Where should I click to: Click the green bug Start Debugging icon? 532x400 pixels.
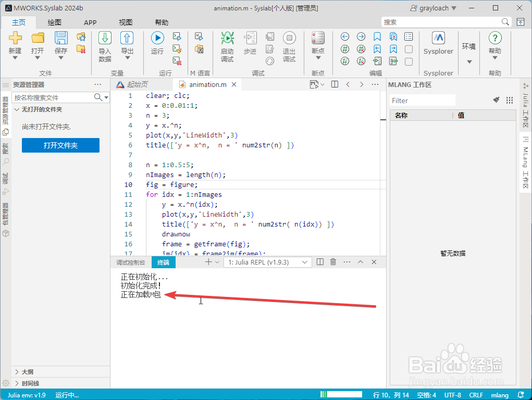tap(227, 37)
